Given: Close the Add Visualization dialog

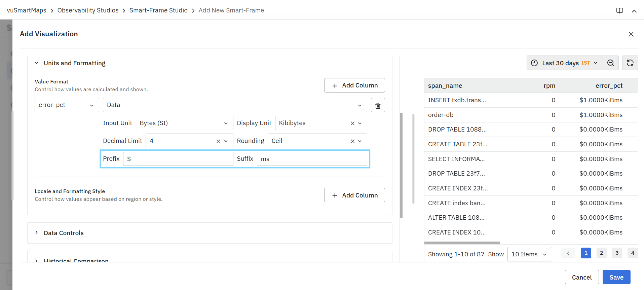Looking at the screenshot, I should (631, 34).
